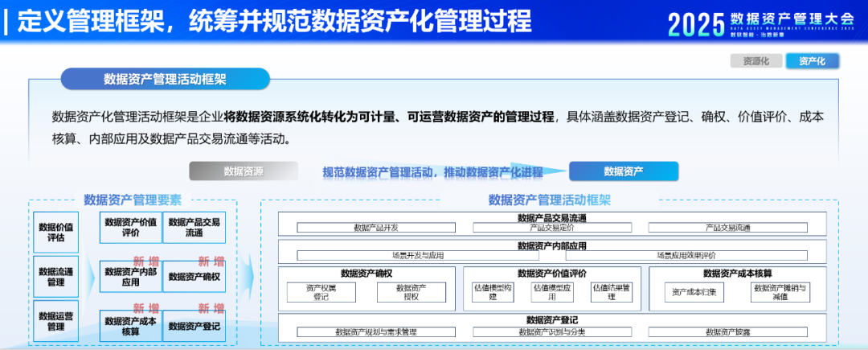The height and width of the screenshot is (350, 868).
Task: Click the 估值模型构建 box
Action: coord(493,292)
